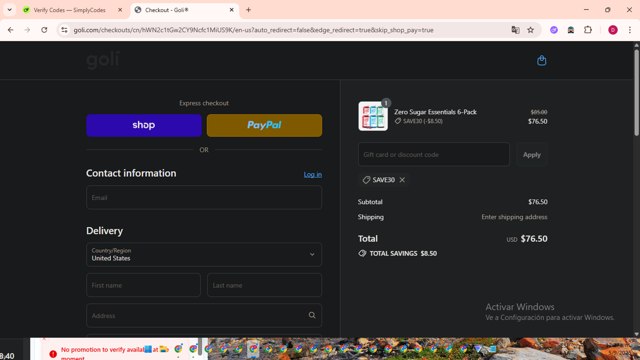Click the goli logo
Screen dimensions: 640x360
click(x=103, y=60)
